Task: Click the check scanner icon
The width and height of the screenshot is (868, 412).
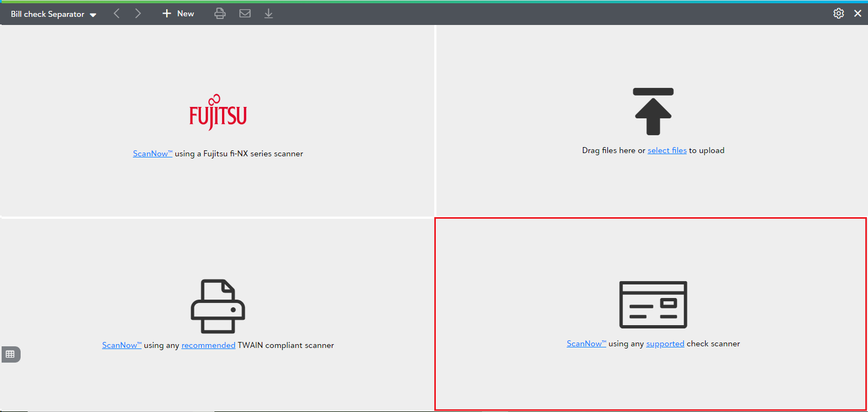Action: coord(653,305)
